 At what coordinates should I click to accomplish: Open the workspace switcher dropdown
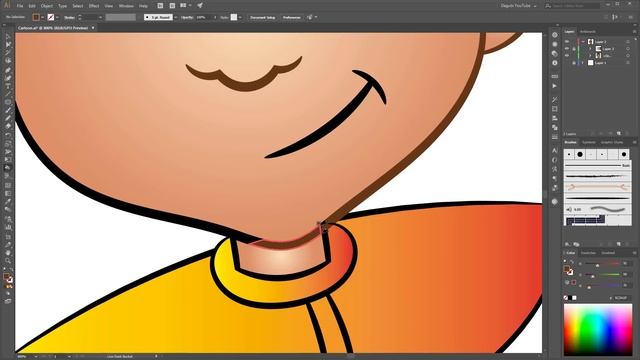(x=518, y=6)
